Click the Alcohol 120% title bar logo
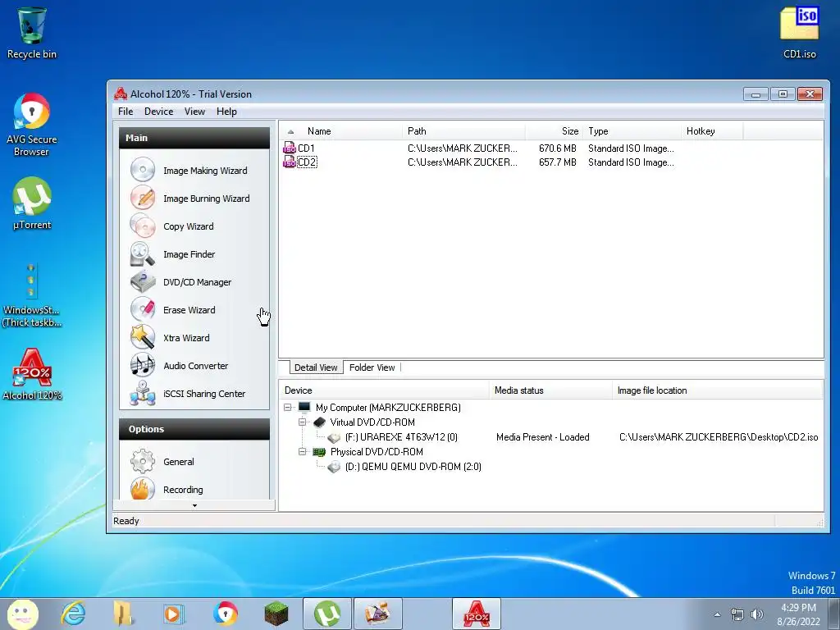 pos(121,94)
